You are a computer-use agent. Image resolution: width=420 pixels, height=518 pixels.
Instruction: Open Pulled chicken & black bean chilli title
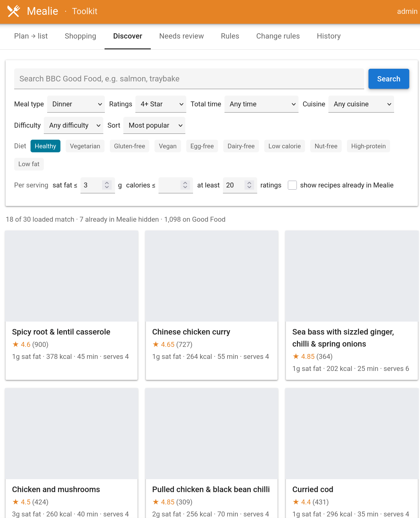(x=211, y=490)
